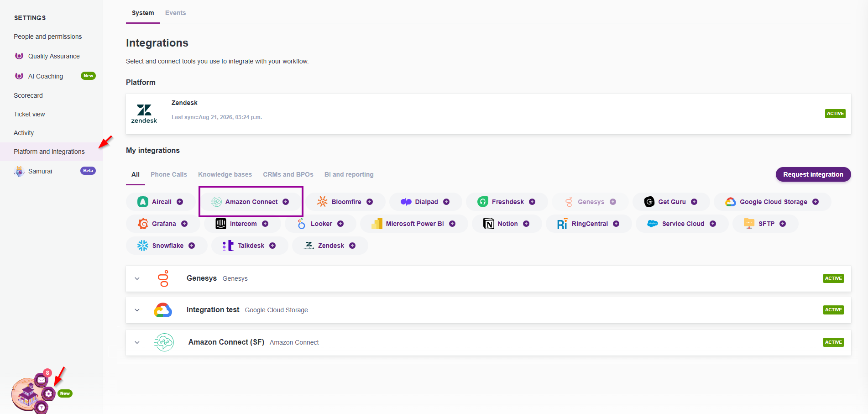Click the plus icon next to Service Cloud

(x=713, y=224)
